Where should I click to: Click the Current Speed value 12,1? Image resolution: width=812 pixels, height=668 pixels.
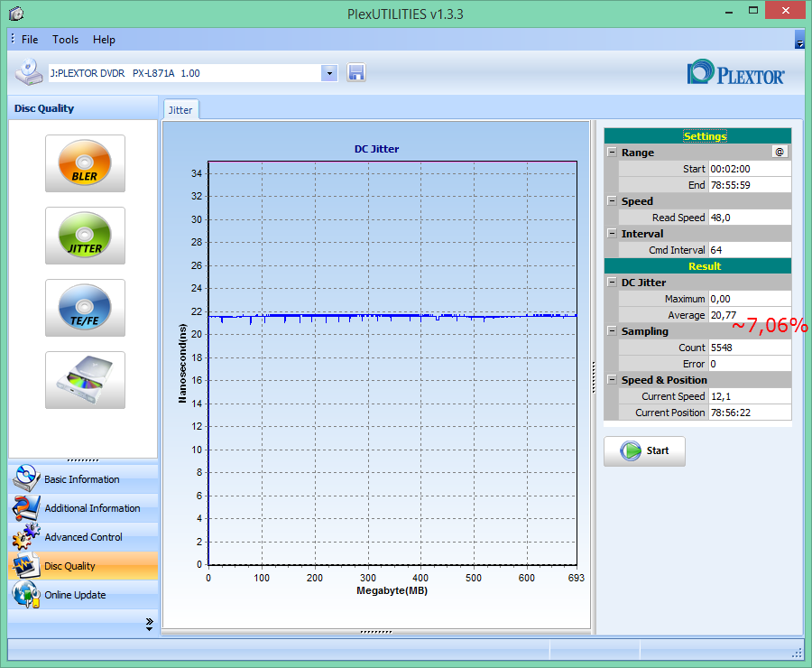[750, 396]
